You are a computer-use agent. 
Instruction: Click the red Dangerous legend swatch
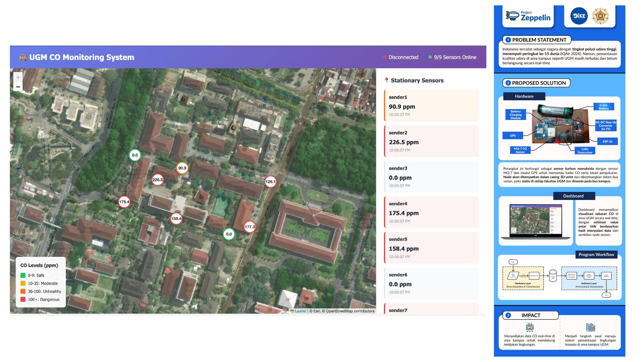[23, 299]
